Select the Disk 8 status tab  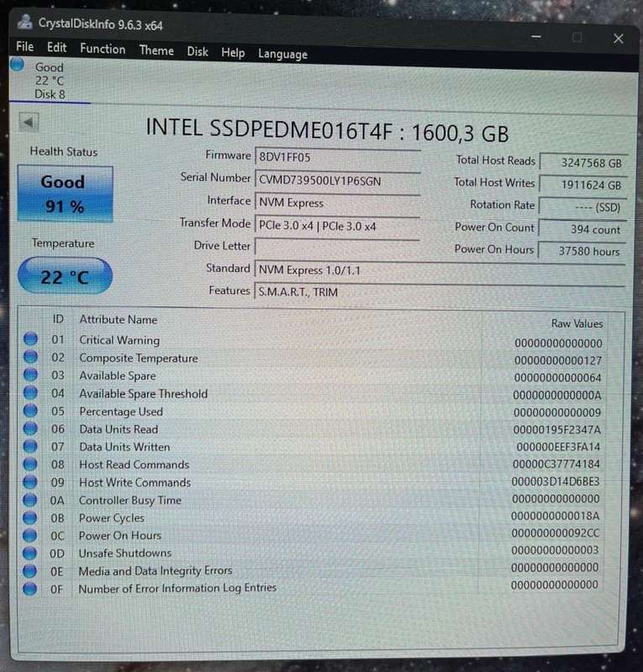[50, 81]
